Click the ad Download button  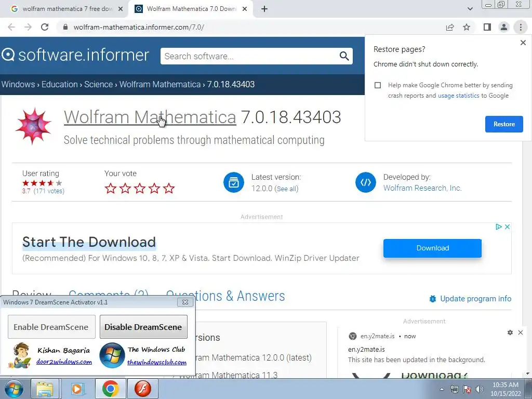(432, 248)
